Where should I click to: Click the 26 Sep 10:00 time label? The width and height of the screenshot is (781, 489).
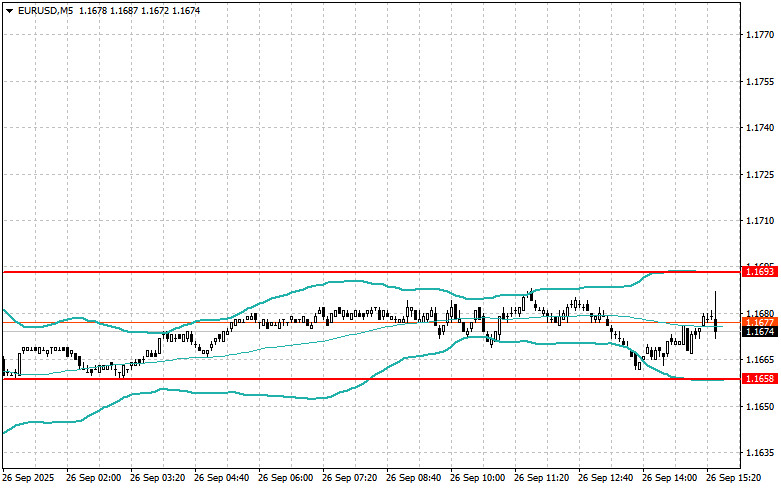(477, 478)
